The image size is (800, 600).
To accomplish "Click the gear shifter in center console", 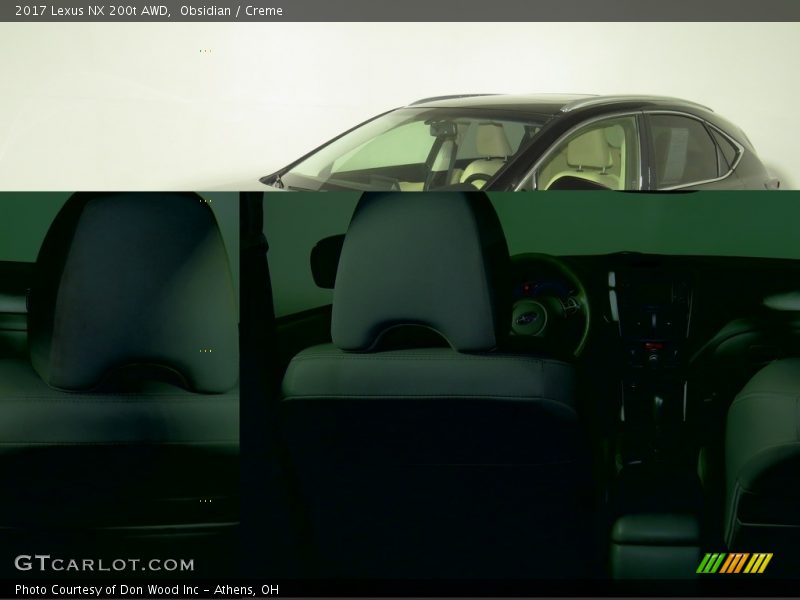I will [658, 405].
